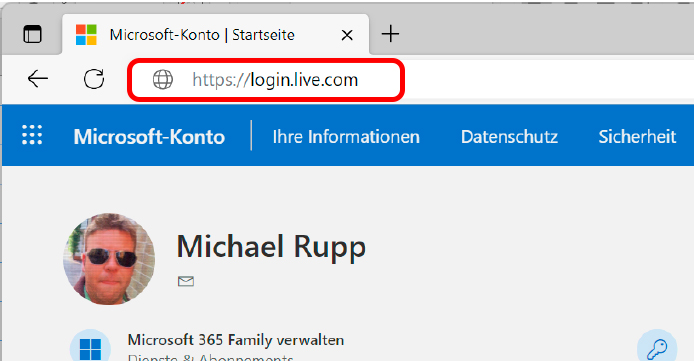Viewport: 694px width, 361px height.
Task: Open Ihre Informationen menu item
Action: 346,137
